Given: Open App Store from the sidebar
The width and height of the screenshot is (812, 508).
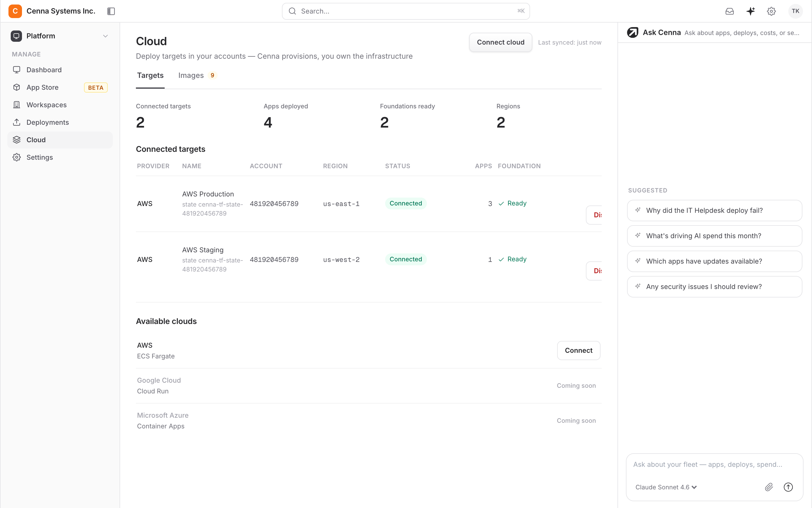Looking at the screenshot, I should 60,87.
